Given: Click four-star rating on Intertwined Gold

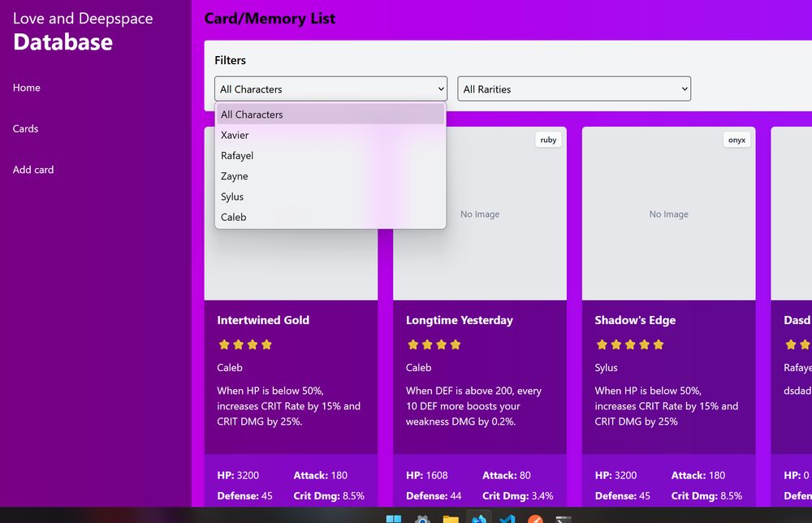Looking at the screenshot, I should tap(245, 344).
